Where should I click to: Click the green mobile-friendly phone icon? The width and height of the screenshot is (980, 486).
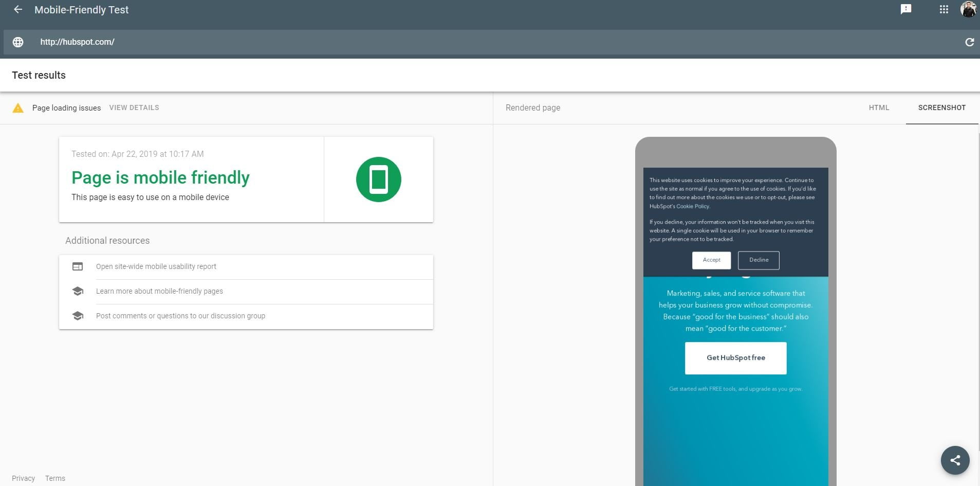pyautogui.click(x=379, y=179)
